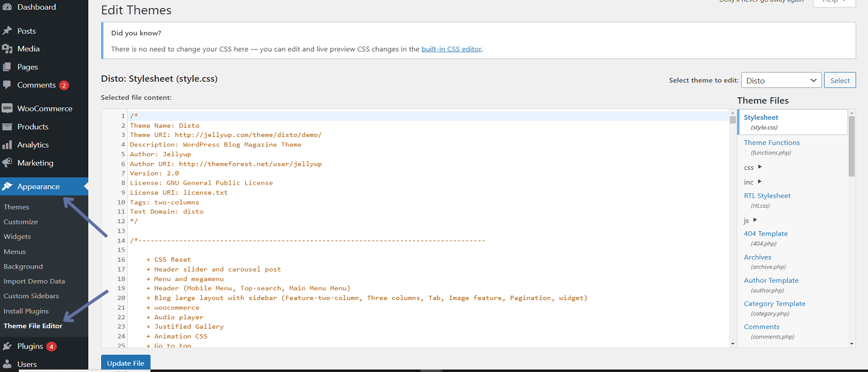Expand the css folder
Image resolution: width=868 pixels, height=372 pixels.
click(753, 167)
